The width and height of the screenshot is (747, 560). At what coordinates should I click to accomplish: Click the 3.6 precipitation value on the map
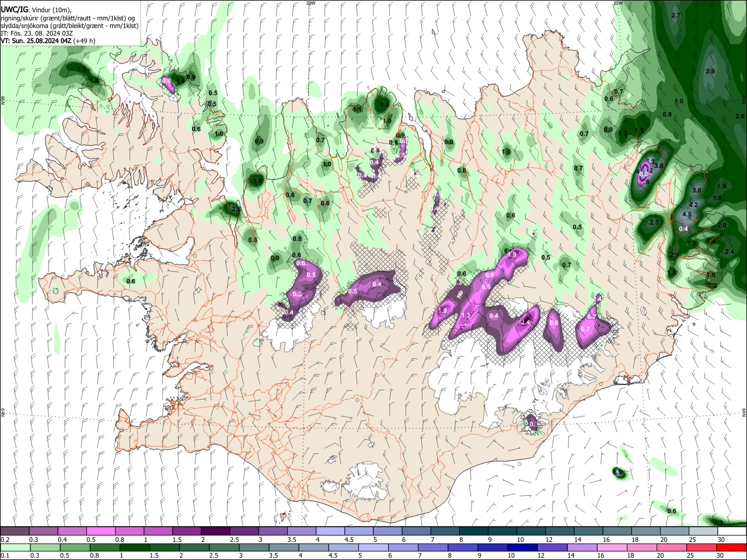[x=697, y=191]
